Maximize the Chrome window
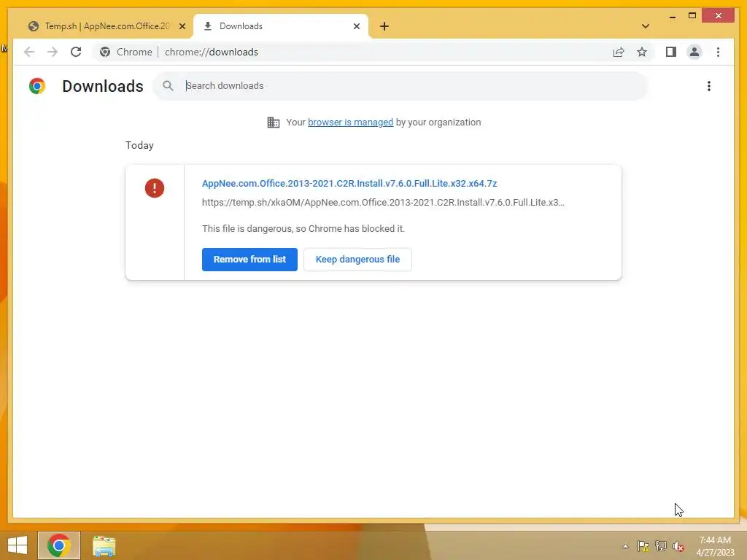The width and height of the screenshot is (747, 560). pos(692,16)
